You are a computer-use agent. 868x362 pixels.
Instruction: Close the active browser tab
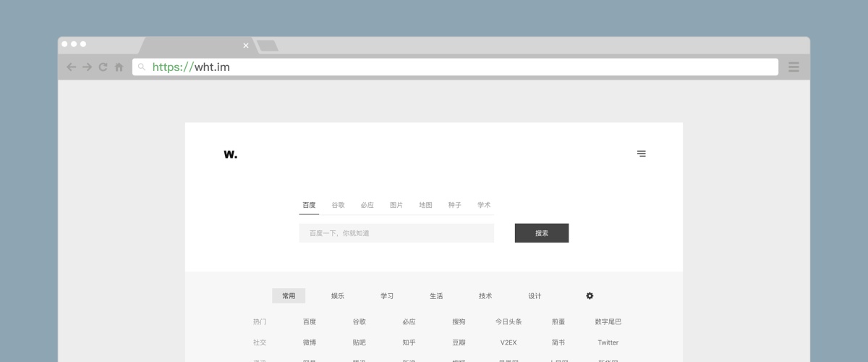pyautogui.click(x=246, y=46)
